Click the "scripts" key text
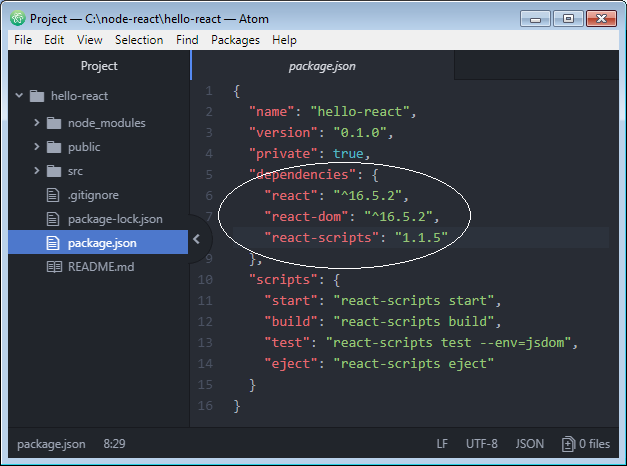The height and width of the screenshot is (466, 627). pyautogui.click(x=283, y=280)
